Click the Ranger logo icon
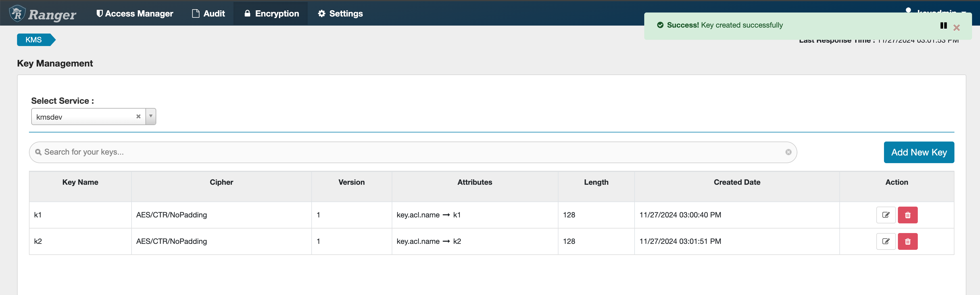 coord(18,14)
